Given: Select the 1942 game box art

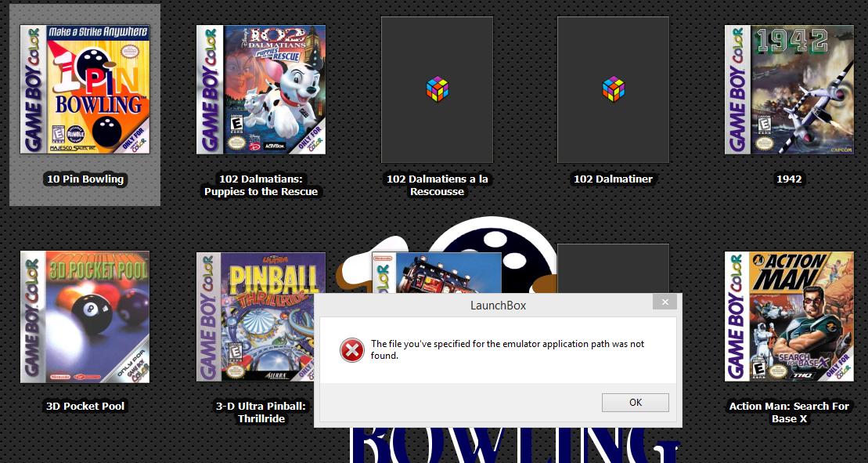Looking at the screenshot, I should tap(790, 89).
